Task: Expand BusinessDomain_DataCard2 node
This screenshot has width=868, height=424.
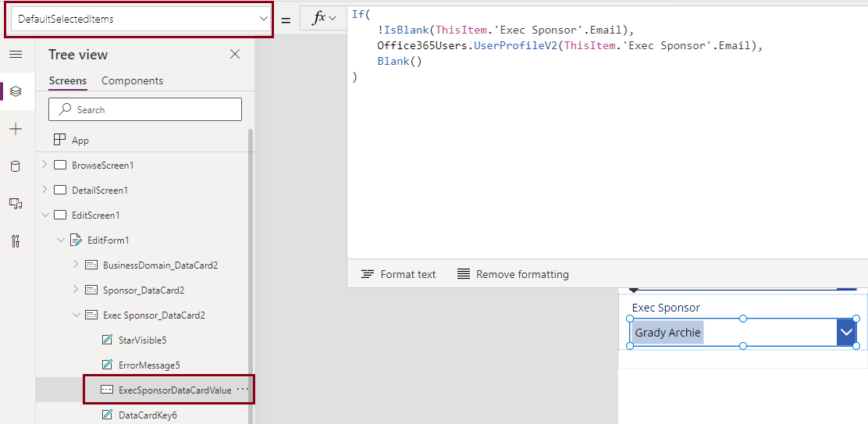Action: coord(76,265)
